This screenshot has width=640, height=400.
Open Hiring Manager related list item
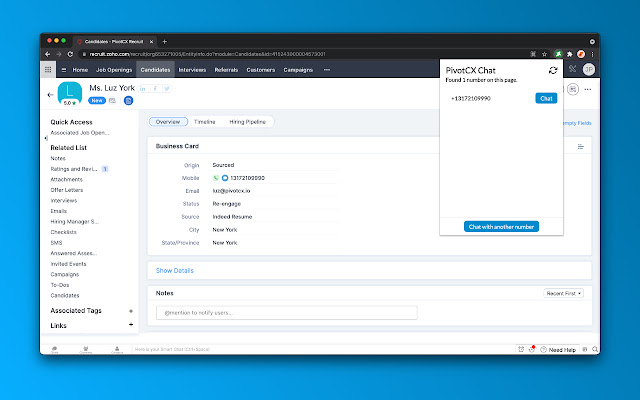click(x=74, y=222)
